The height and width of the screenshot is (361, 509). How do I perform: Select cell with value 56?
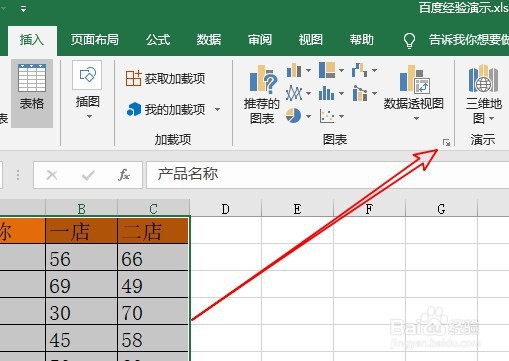(x=81, y=257)
